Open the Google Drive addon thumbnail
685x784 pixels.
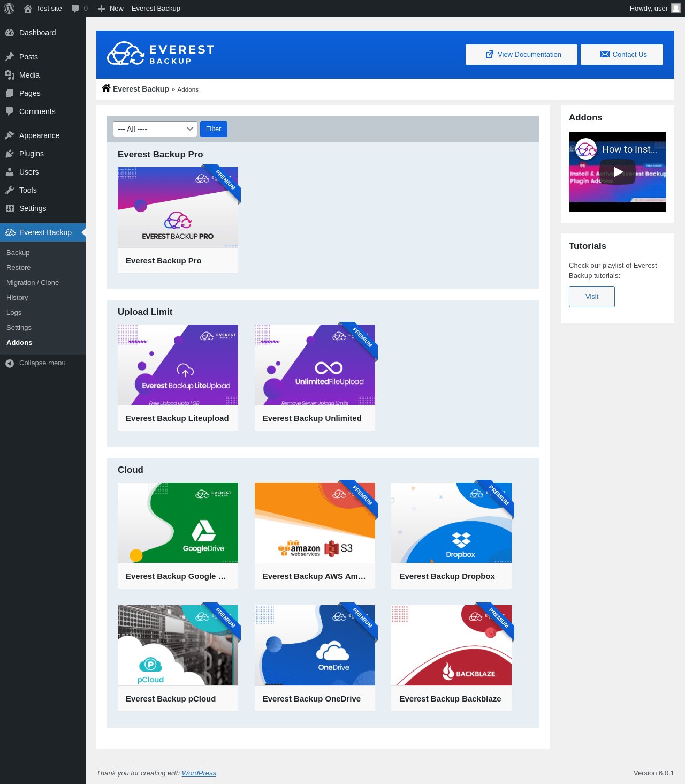point(178,523)
